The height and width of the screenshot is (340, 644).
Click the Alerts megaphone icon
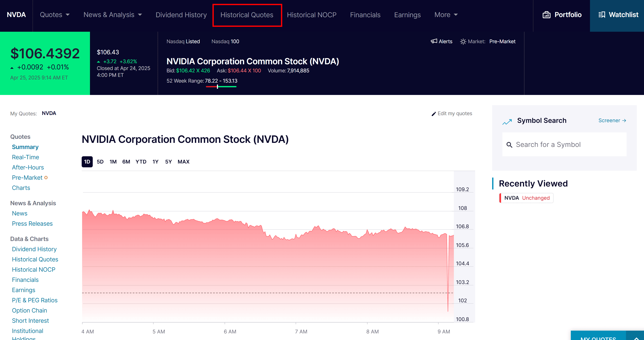click(x=434, y=41)
